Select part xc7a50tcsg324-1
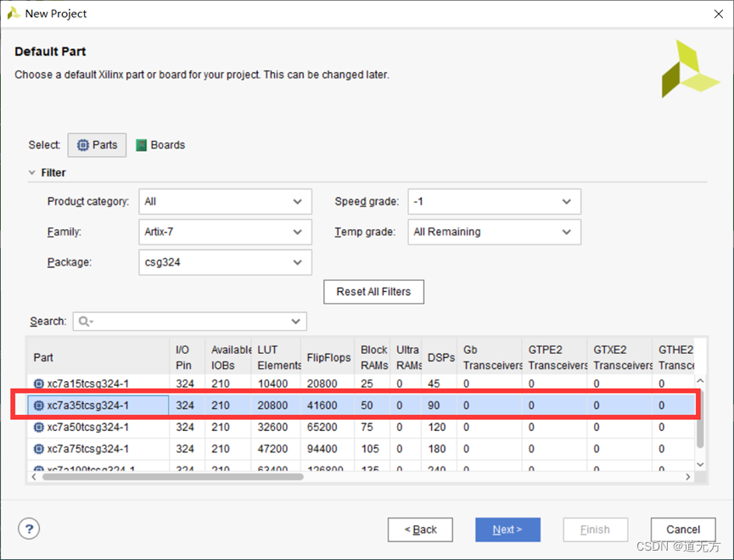 coord(87,427)
